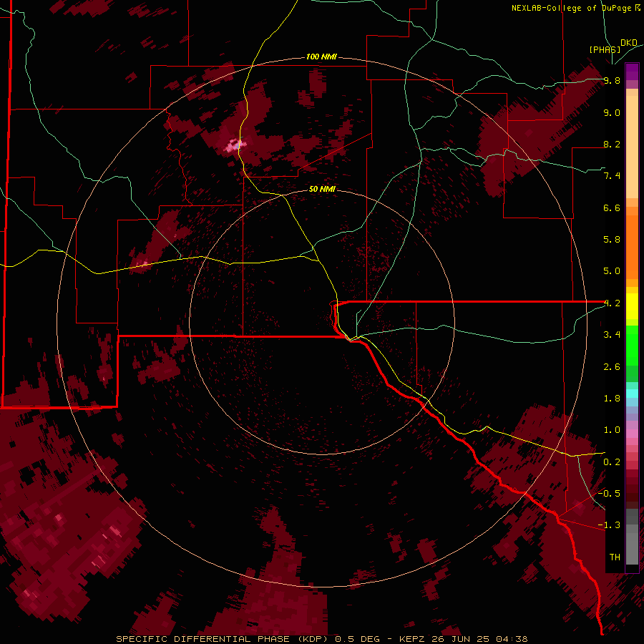Image resolution: width=644 pixels, height=644 pixels.
Task: Click the bright pink KDP core north of radar
Action: coord(235,145)
